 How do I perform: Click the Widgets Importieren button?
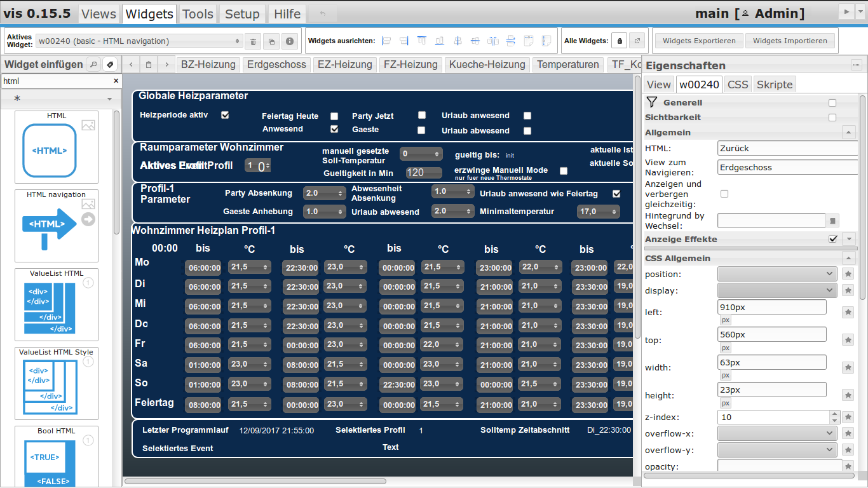point(790,41)
